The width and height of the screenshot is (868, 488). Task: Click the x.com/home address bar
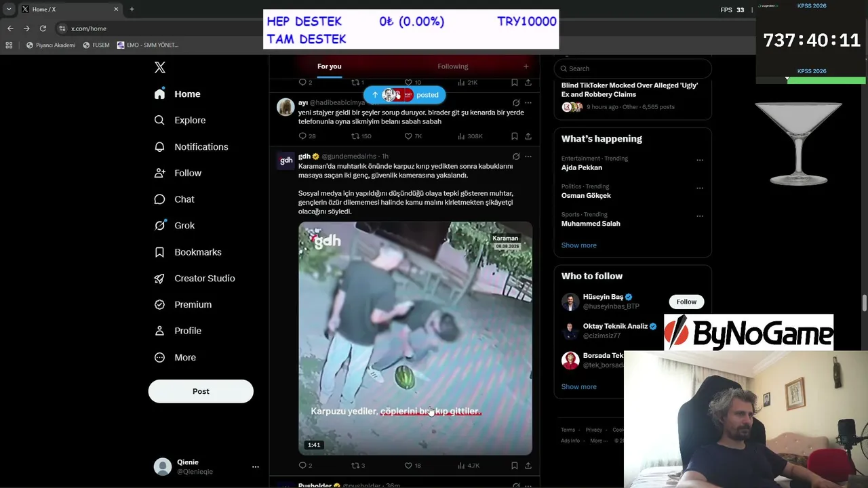coord(89,28)
